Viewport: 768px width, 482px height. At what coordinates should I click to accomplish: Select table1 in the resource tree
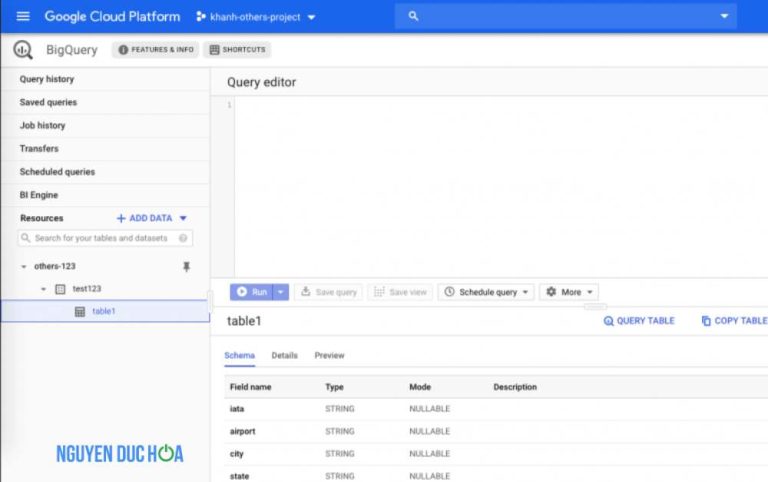[105, 311]
